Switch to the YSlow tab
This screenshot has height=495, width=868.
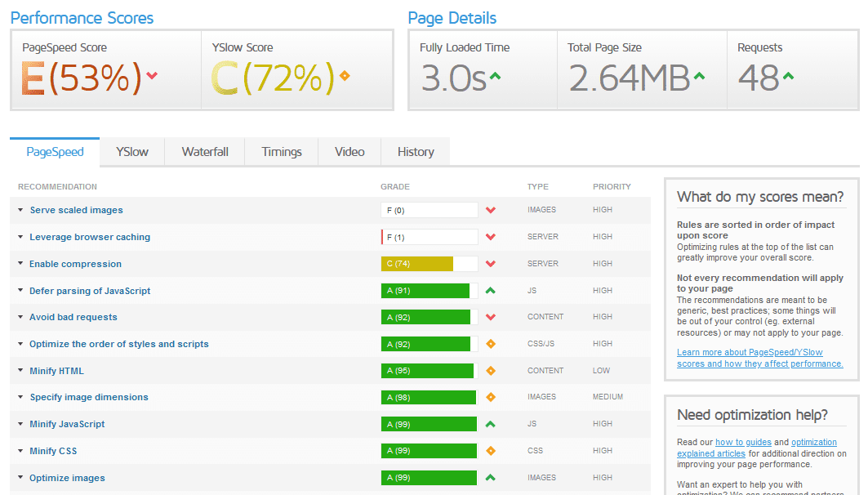131,151
